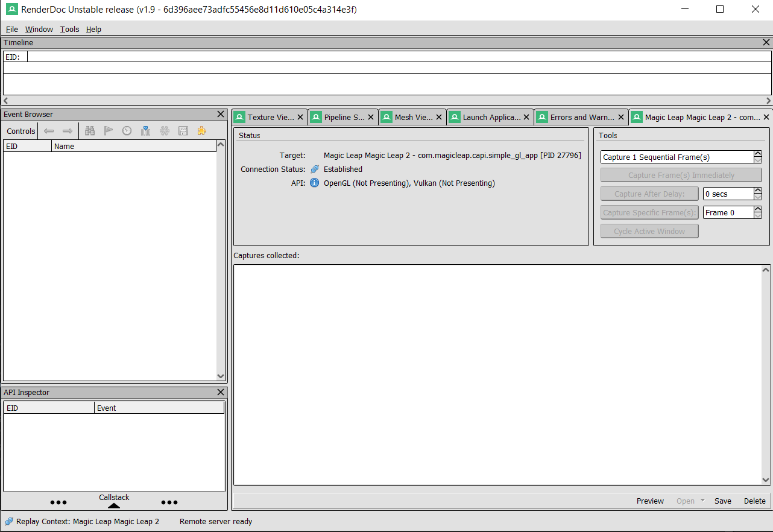
Task: Click Capture Specific Frame(s) button
Action: point(649,212)
